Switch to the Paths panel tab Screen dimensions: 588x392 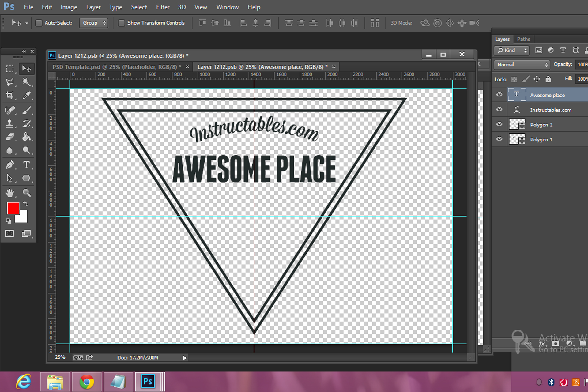pyautogui.click(x=523, y=39)
